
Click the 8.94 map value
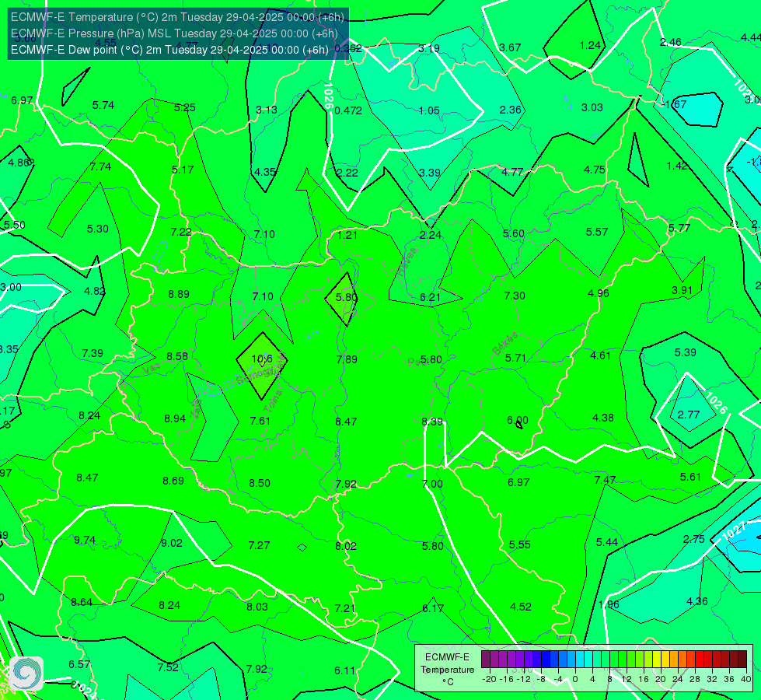pos(175,418)
